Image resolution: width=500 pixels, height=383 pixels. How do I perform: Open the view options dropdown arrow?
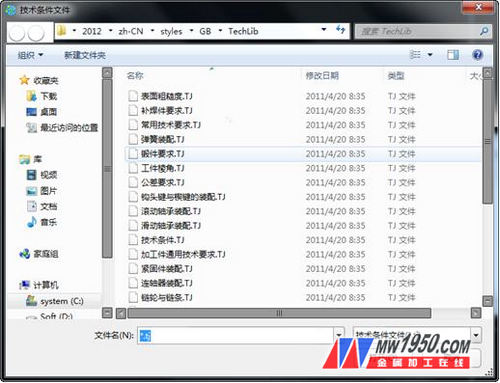[430, 55]
